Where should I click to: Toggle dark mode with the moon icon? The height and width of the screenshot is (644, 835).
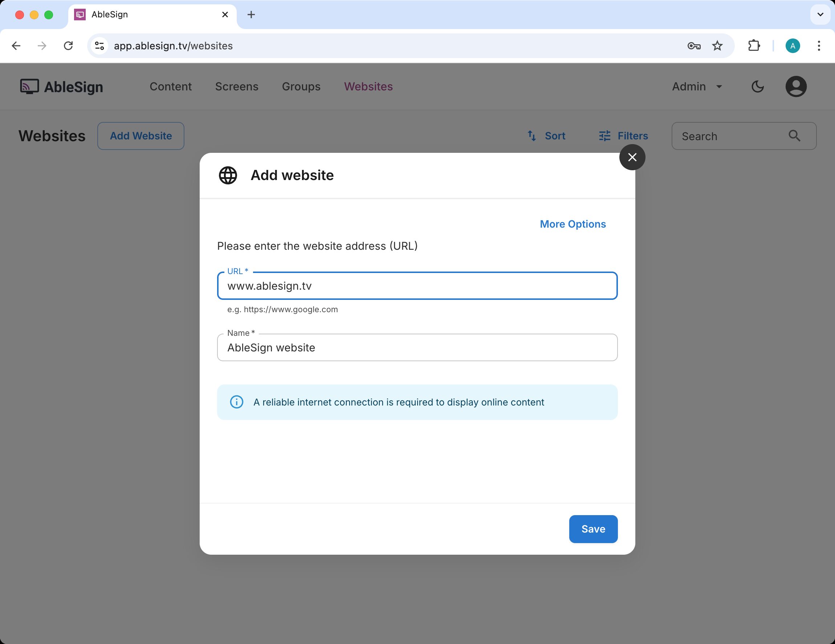[757, 86]
